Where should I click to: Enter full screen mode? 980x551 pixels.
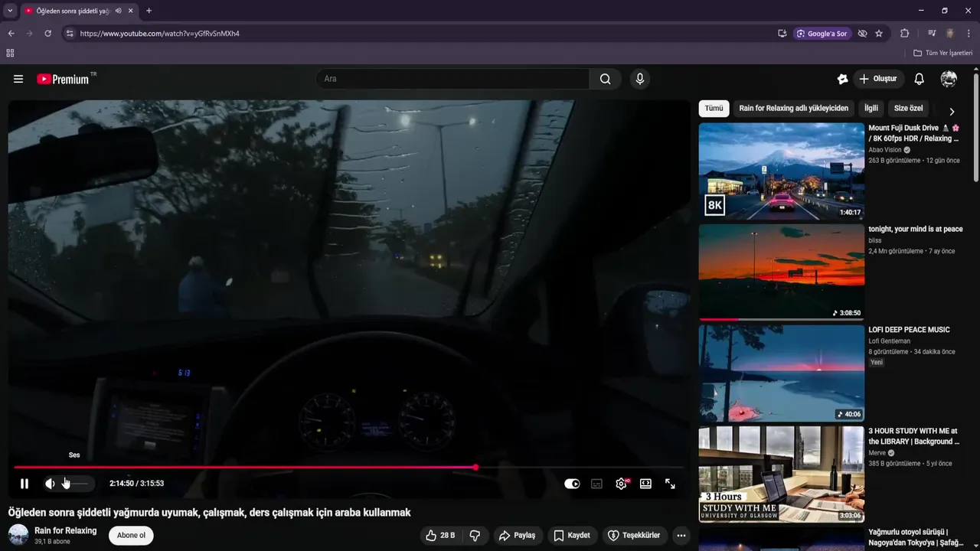point(670,484)
